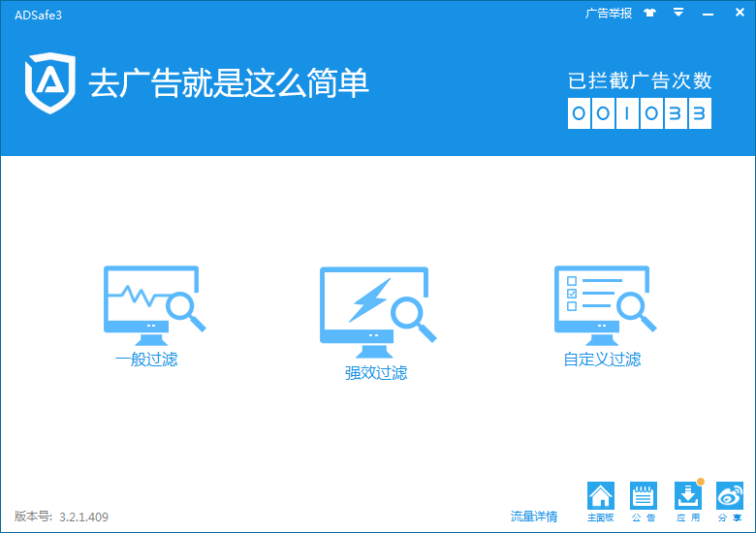Select the 一般过滤 general filter monitor icon
Screen dimensions: 756x533
click(x=155, y=305)
